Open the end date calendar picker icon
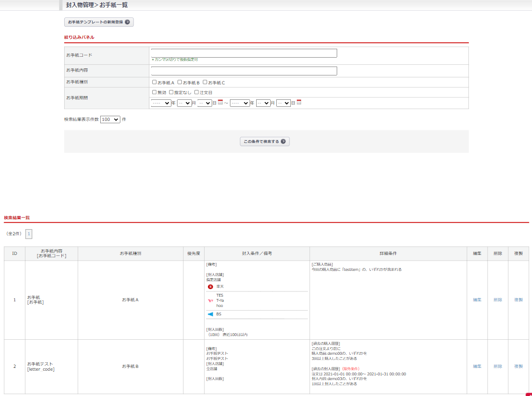This screenshot has width=532, height=396. point(299,103)
